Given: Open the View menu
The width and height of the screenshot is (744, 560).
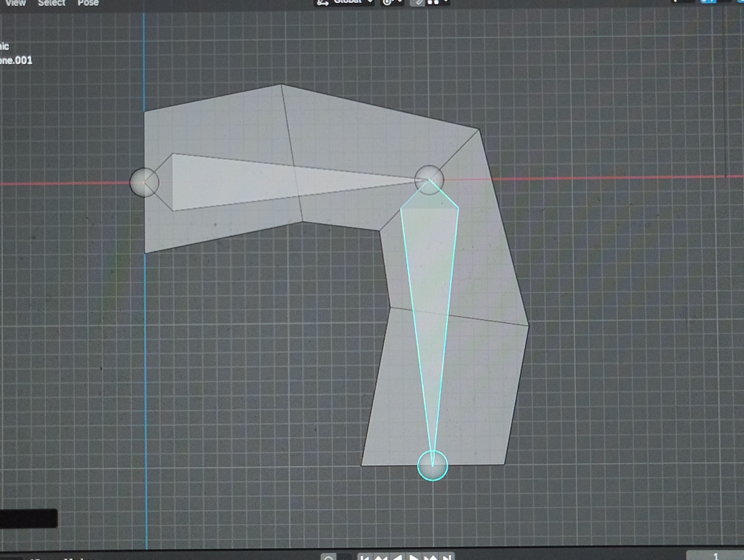Looking at the screenshot, I should point(16,3).
